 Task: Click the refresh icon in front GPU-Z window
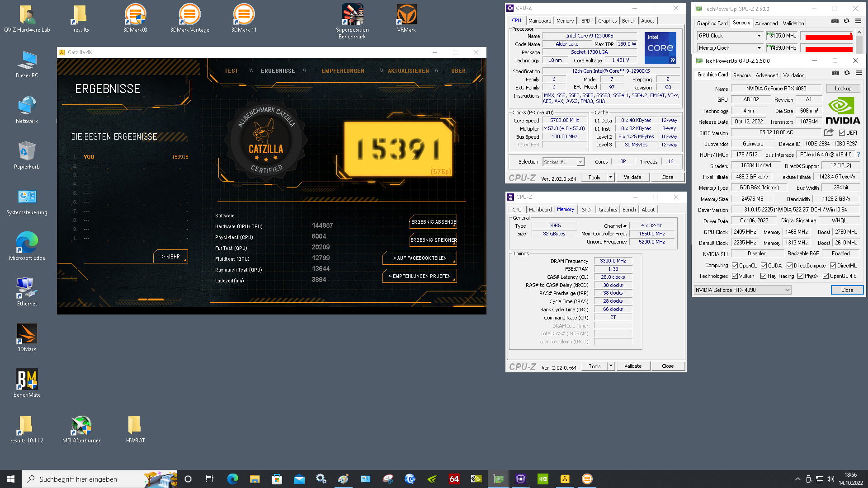coord(847,73)
